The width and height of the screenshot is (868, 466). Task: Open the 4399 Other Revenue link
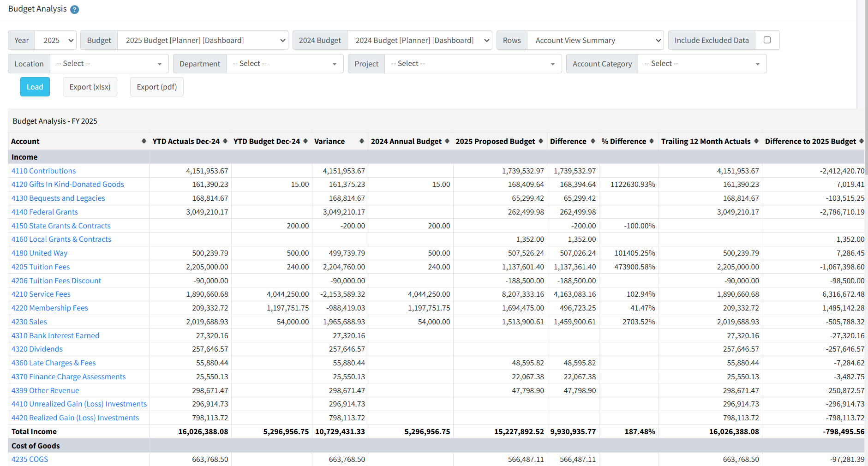click(x=45, y=390)
